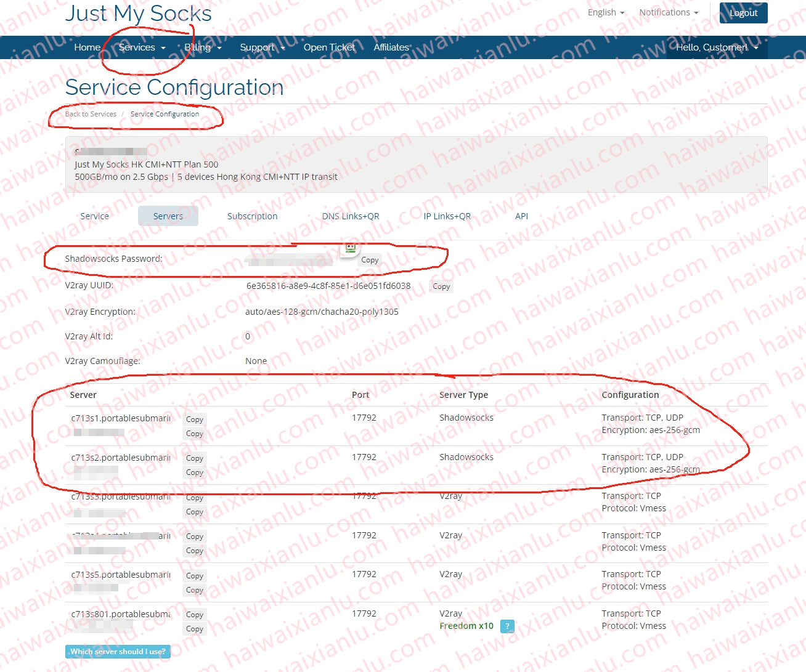806x672 pixels.
Task: Click the V2ray Camouflage value None
Action: pyautogui.click(x=256, y=361)
